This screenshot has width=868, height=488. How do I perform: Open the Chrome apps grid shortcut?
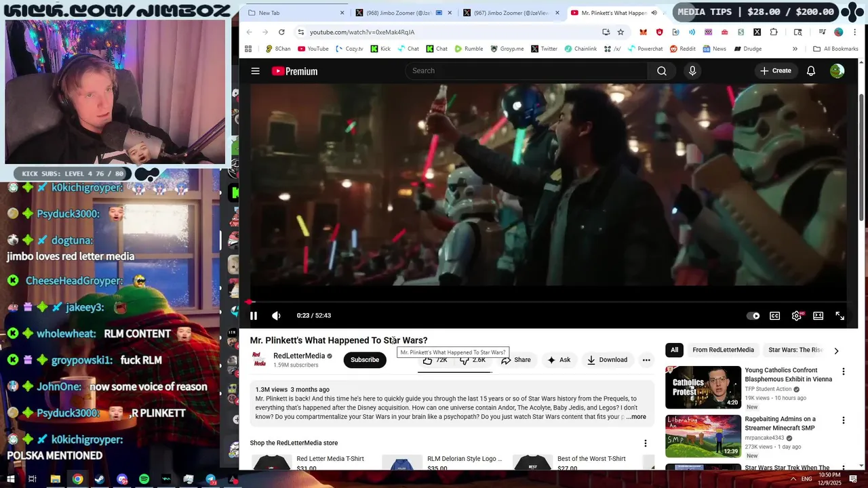click(x=248, y=49)
